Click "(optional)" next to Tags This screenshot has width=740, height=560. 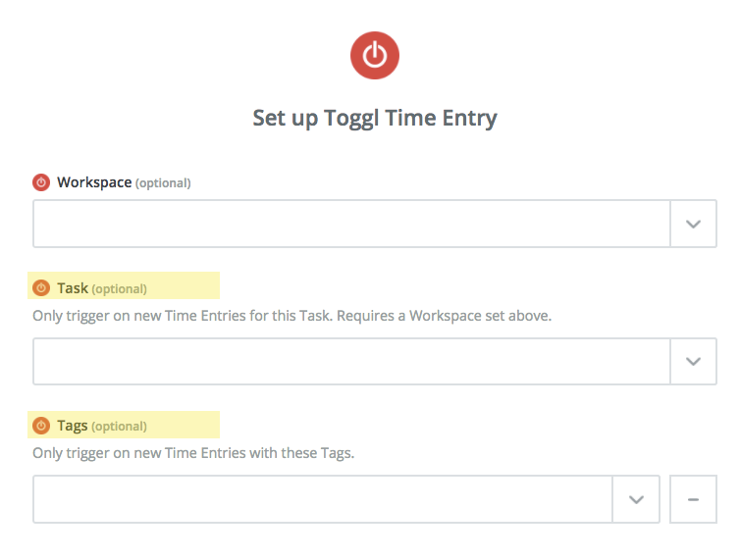click(x=120, y=427)
